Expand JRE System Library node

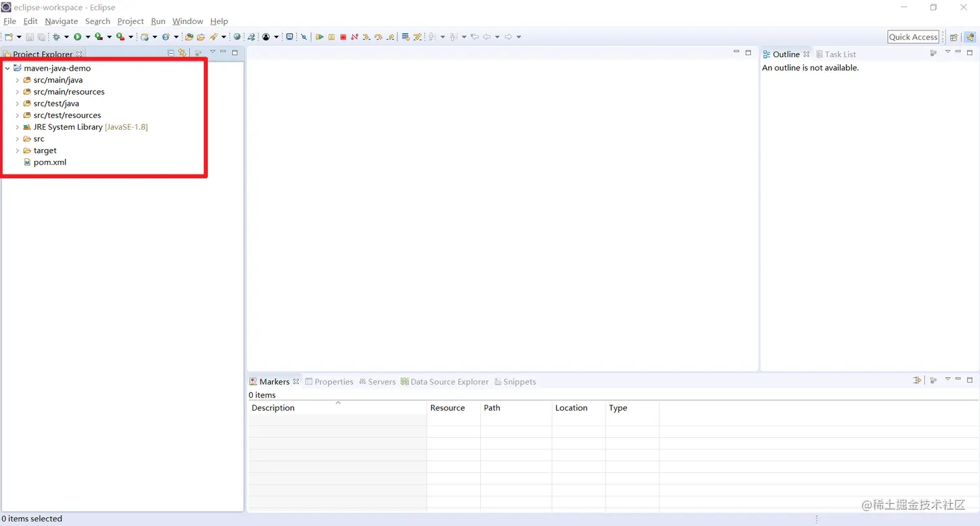[17, 127]
